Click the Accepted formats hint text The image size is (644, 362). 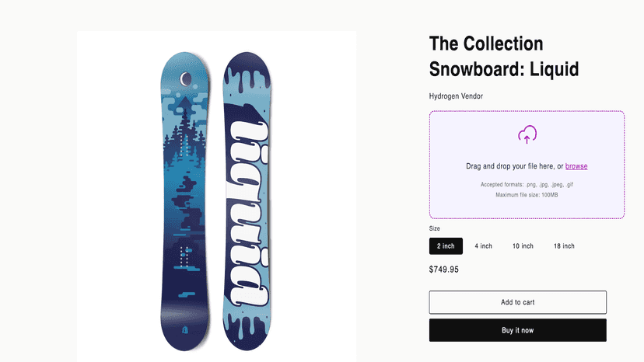(527, 184)
